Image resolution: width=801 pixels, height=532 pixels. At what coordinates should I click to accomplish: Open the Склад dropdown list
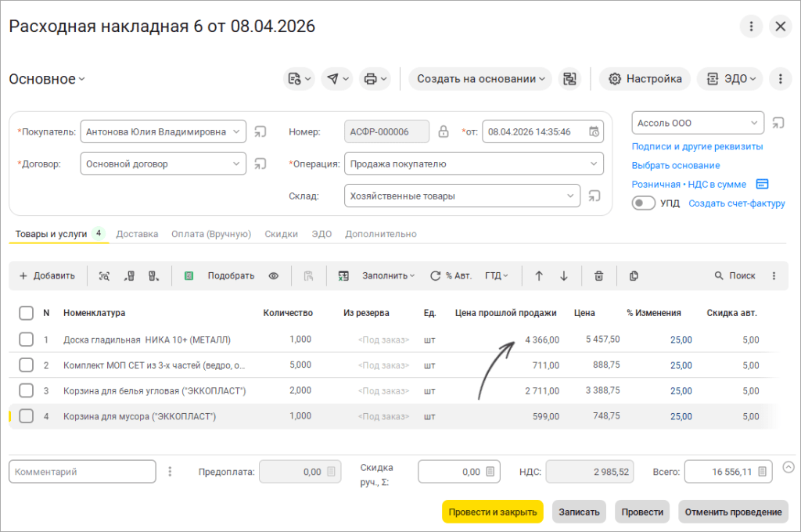coord(570,196)
